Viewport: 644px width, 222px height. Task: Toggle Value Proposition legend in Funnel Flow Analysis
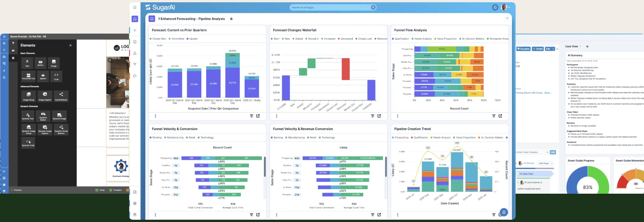click(x=445, y=39)
